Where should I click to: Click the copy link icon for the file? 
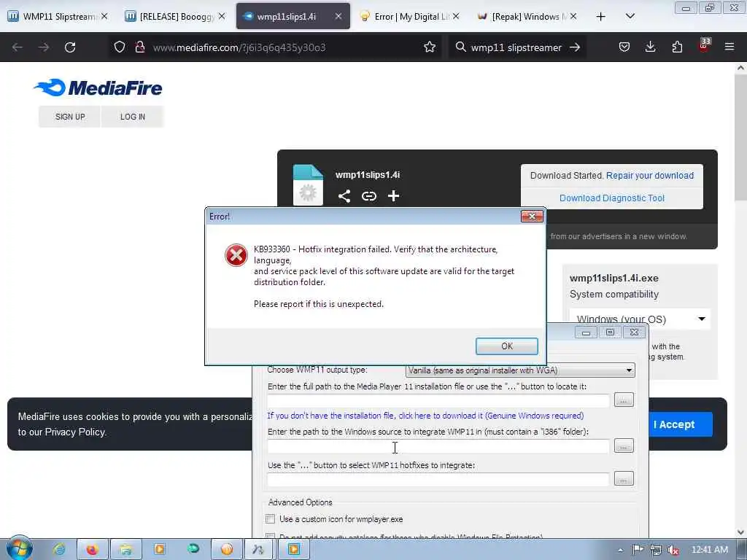pyautogui.click(x=368, y=196)
